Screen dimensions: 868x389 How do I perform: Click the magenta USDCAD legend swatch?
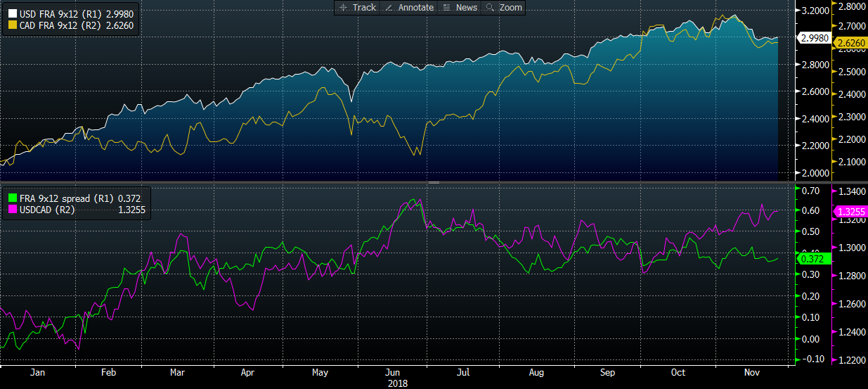point(11,209)
